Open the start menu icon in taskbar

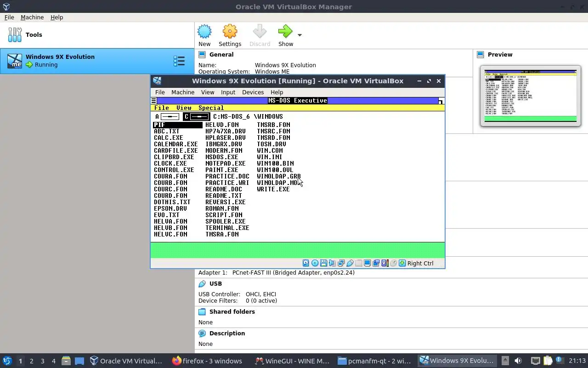(x=7, y=361)
